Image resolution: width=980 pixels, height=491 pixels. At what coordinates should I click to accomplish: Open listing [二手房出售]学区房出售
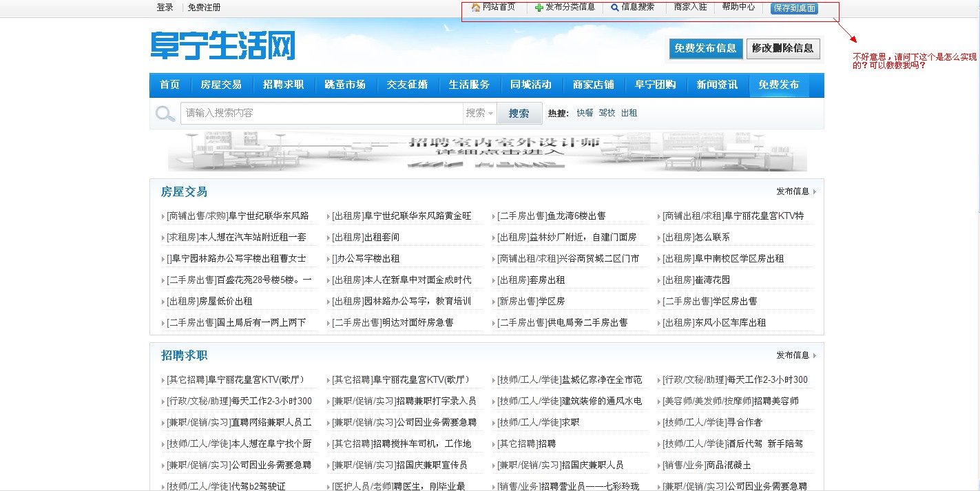[710, 302]
